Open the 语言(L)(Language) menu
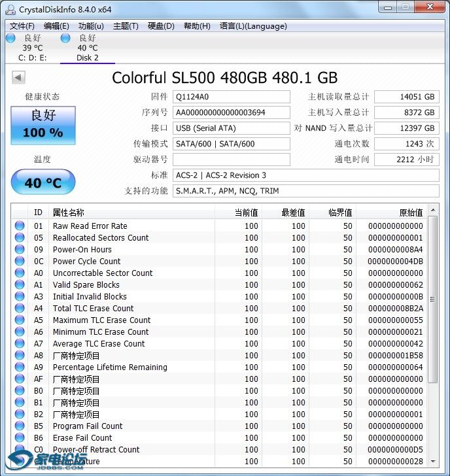 coord(253,26)
